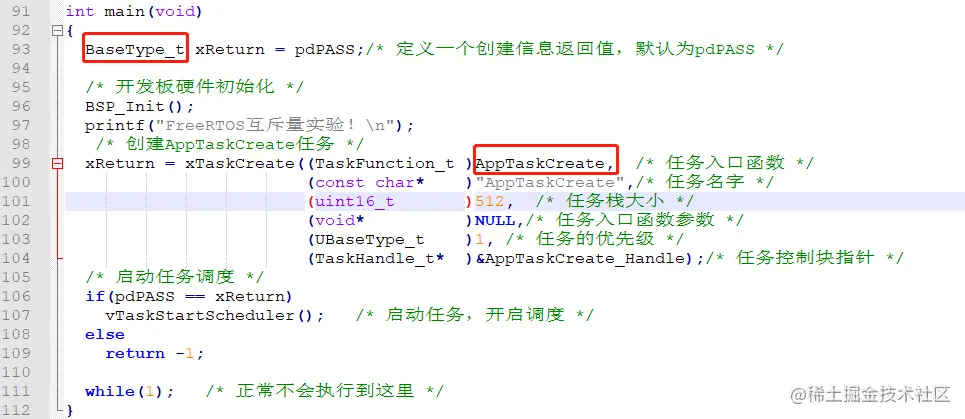
Task: Click the 'if(pdPASS == xReturn)' condition
Action: 189,297
